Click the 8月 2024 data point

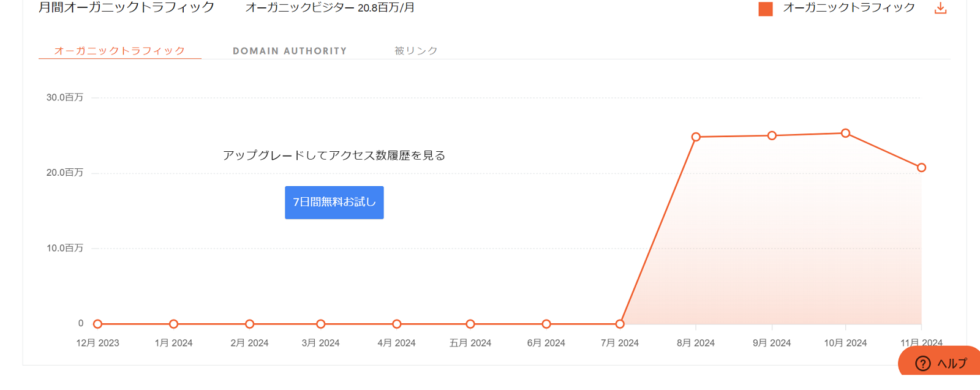[696, 137]
